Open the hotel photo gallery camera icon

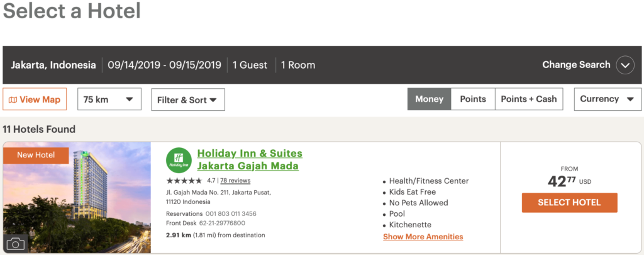[16, 244]
